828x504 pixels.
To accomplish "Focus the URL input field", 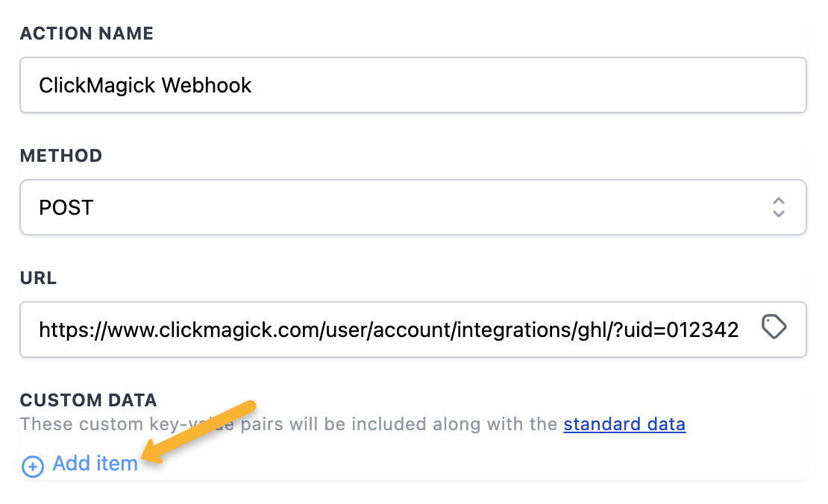I will 388,329.
